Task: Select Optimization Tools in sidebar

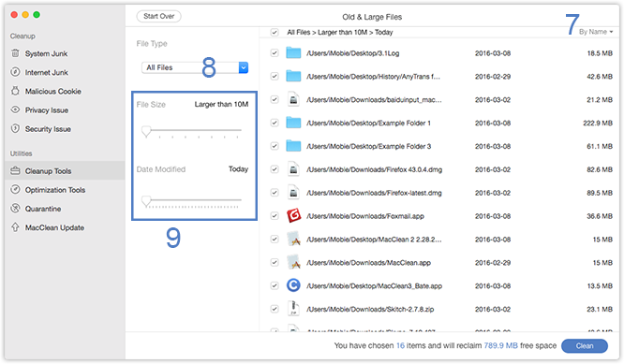Action: [x=55, y=190]
